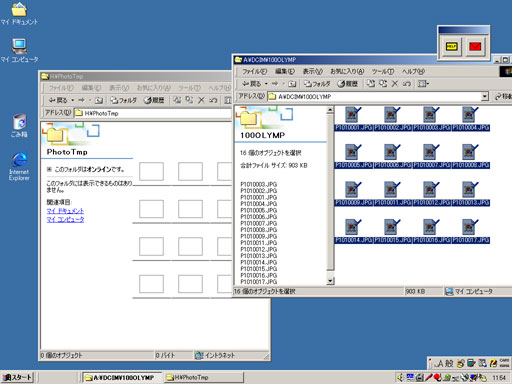The width and height of the screenshot is (512, 384).
Task: Open マイ コンピュータ desktop icon
Action: click(x=19, y=51)
